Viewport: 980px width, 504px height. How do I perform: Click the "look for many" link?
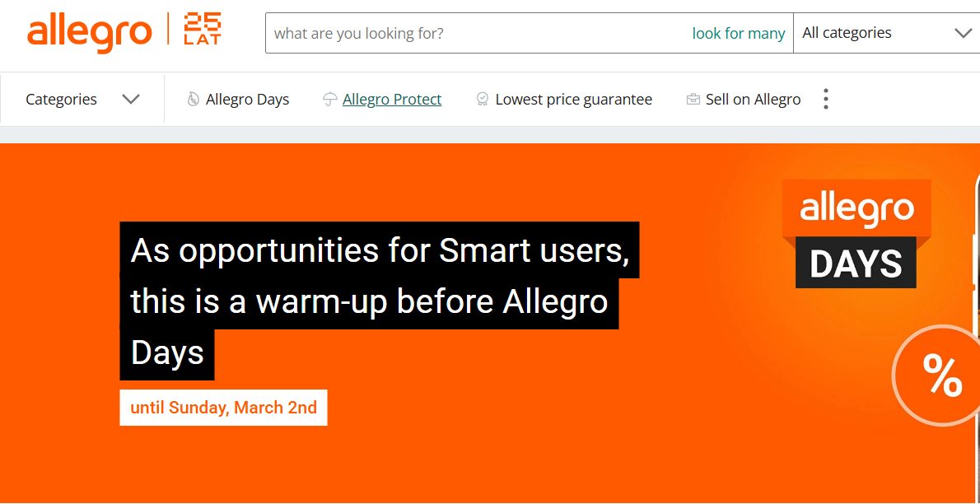pos(738,34)
